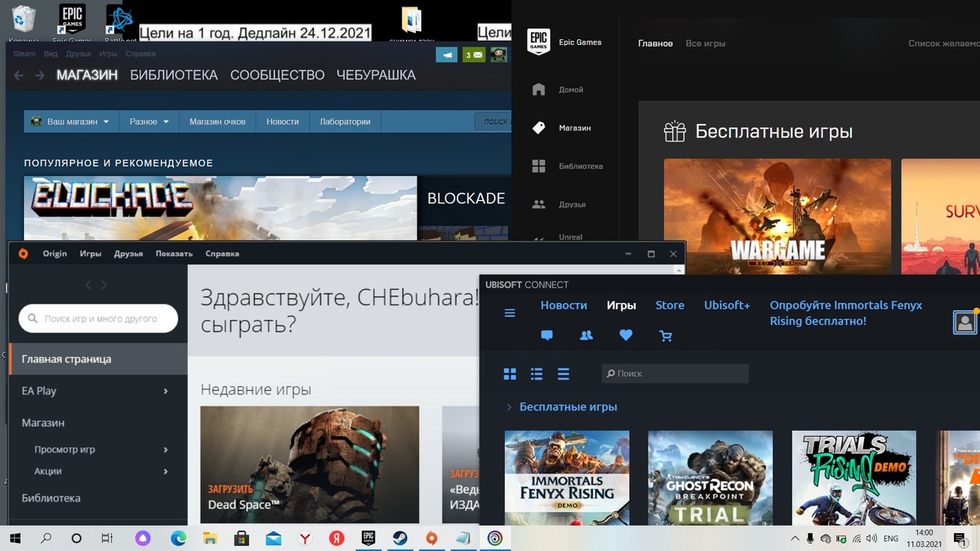Click Origin navigation back arrow
Screen dimensions: 980x551
pos(89,285)
